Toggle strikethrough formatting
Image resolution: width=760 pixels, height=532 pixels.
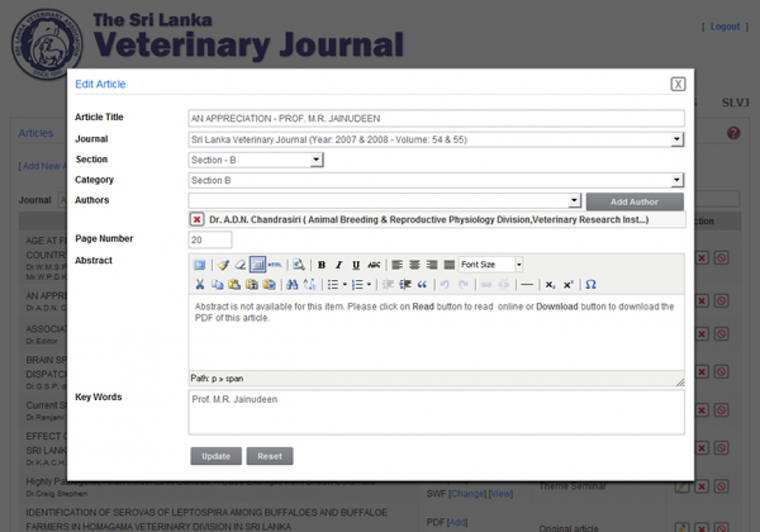(373, 264)
